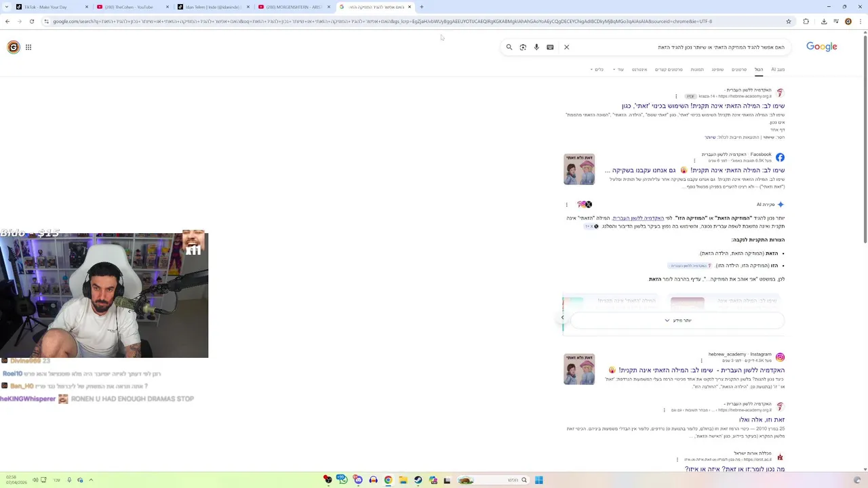
Task: Switch to the תמונות (Images) tab
Action: coord(697,69)
